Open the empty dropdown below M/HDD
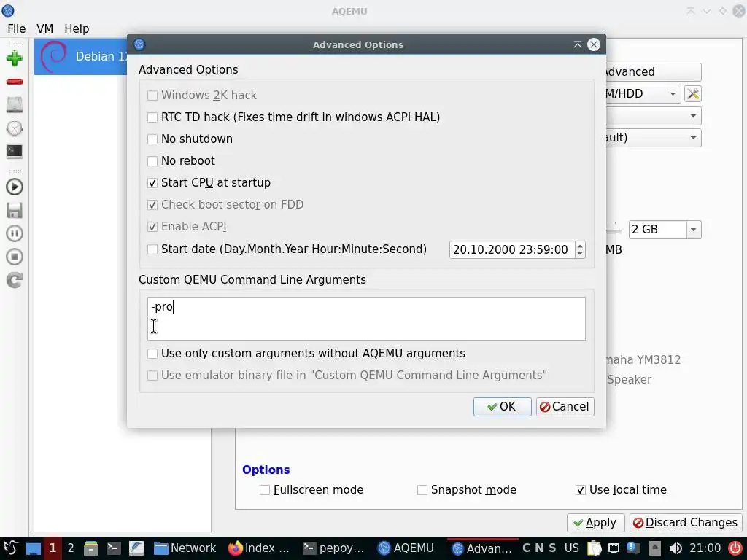The image size is (747, 560). 653,116
